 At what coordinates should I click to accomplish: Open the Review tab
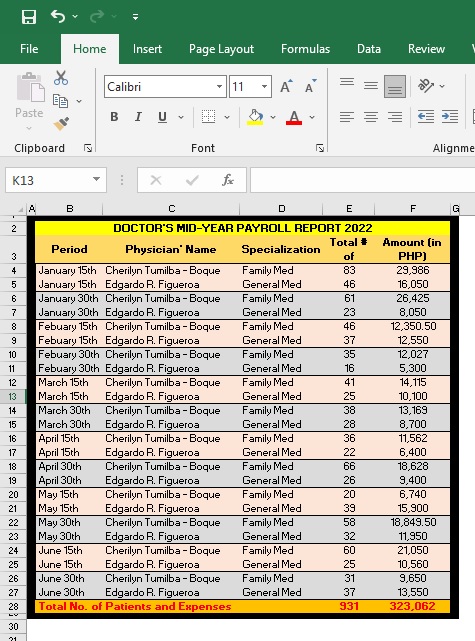(x=426, y=49)
